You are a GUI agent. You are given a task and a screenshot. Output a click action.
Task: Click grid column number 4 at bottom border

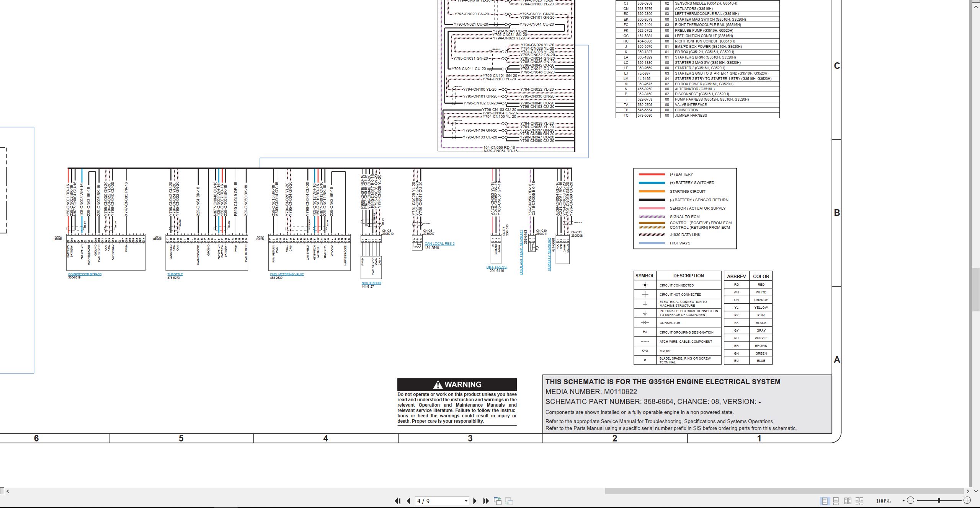pos(325,438)
